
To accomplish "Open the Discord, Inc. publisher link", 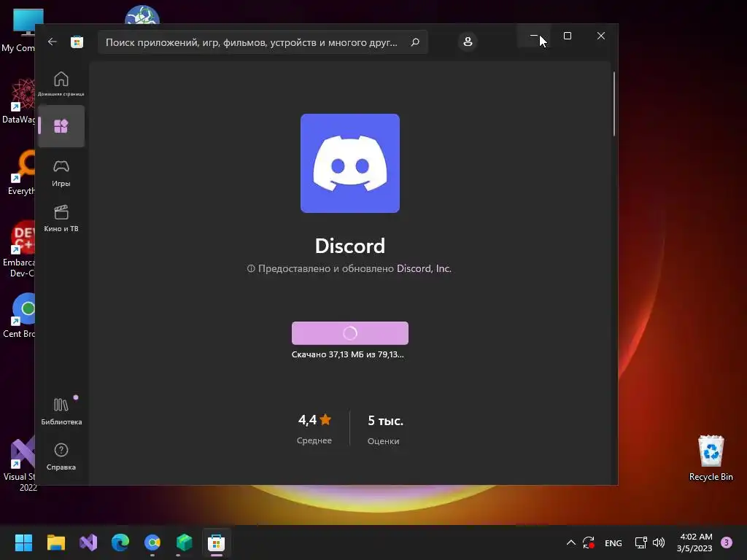I will click(x=424, y=268).
